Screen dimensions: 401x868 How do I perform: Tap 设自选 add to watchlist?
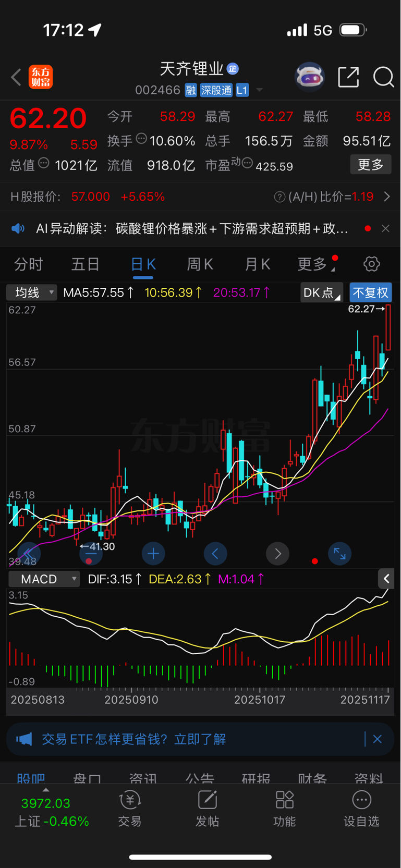coord(361,809)
